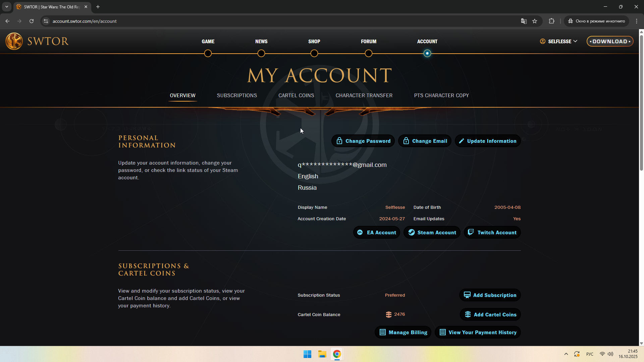The image size is (644, 362).
Task: Open the browser translate icon
Action: pyautogui.click(x=524, y=21)
